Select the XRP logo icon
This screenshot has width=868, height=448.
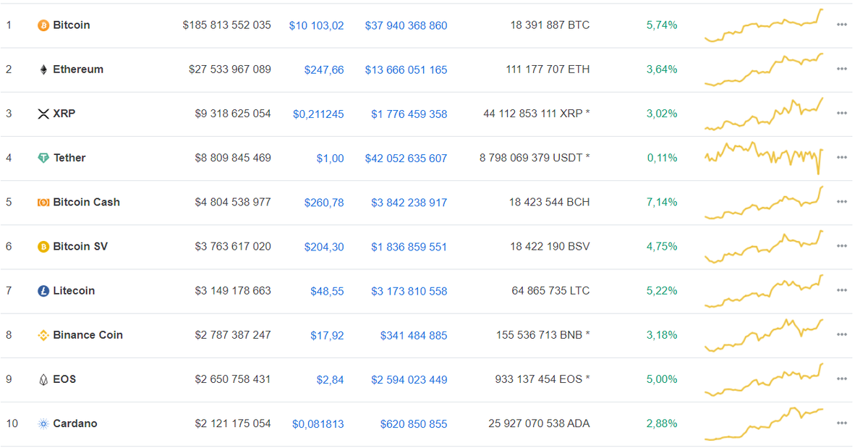point(43,113)
